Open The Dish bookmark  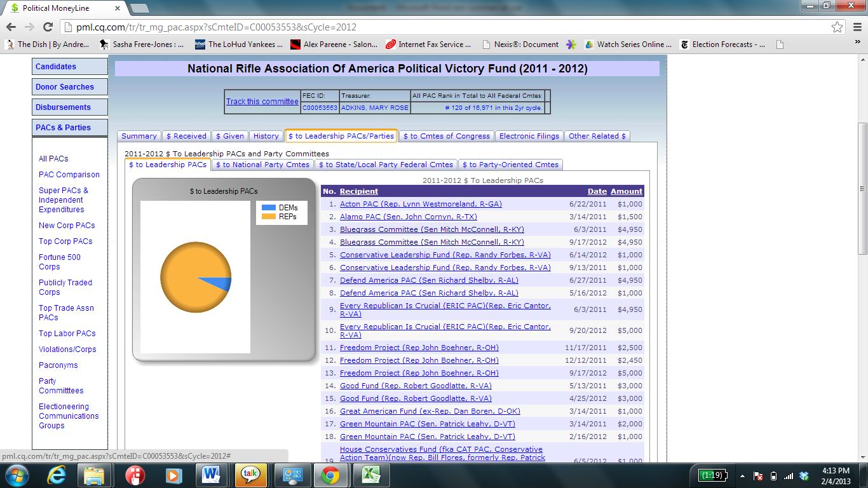pyautogui.click(x=48, y=44)
